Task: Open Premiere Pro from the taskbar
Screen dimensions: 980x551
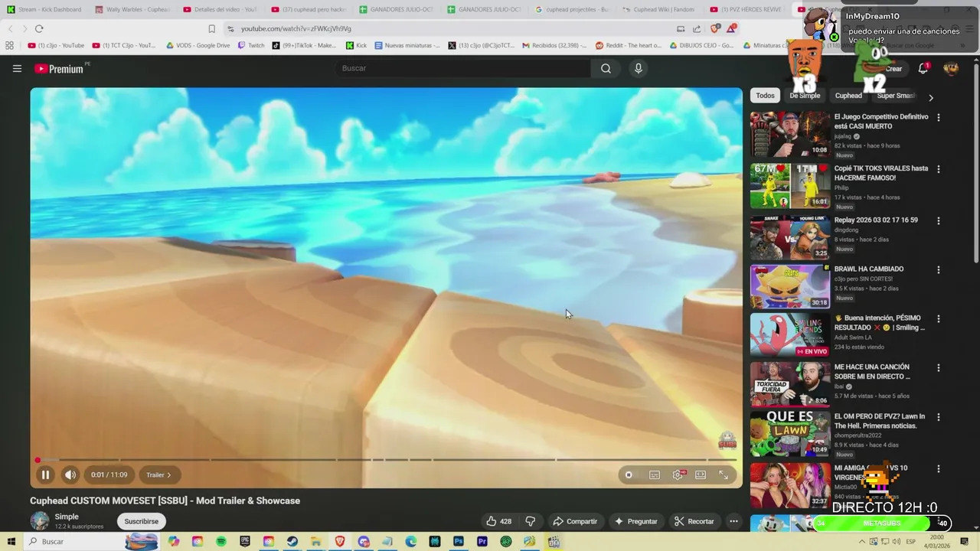Action: point(482,542)
